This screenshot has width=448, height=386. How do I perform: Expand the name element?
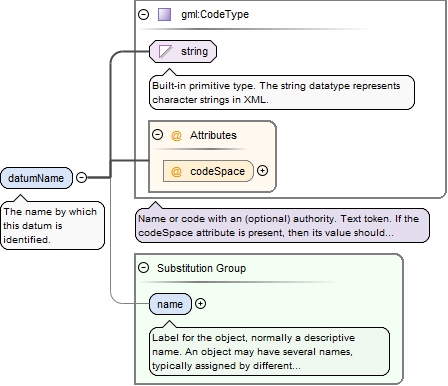(x=200, y=304)
